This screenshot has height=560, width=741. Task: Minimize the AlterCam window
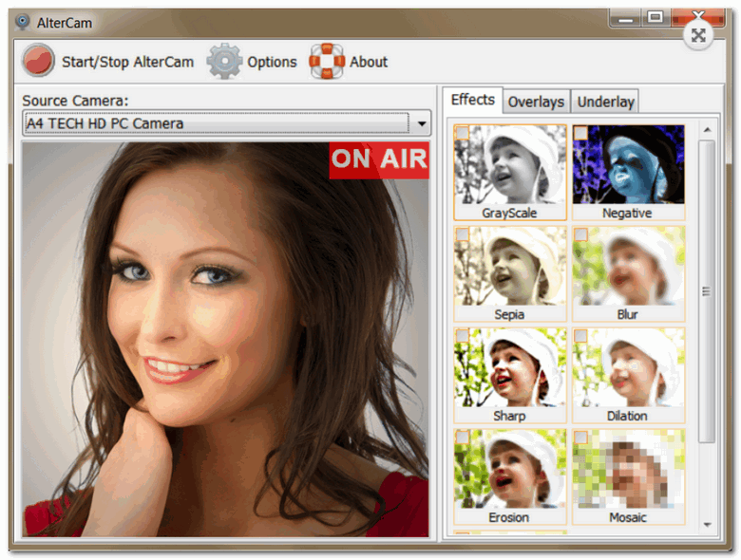[x=625, y=19]
